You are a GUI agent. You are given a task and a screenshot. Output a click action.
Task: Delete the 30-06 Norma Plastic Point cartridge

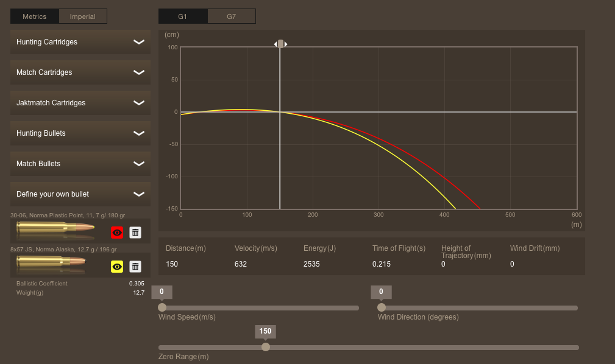coord(135,233)
